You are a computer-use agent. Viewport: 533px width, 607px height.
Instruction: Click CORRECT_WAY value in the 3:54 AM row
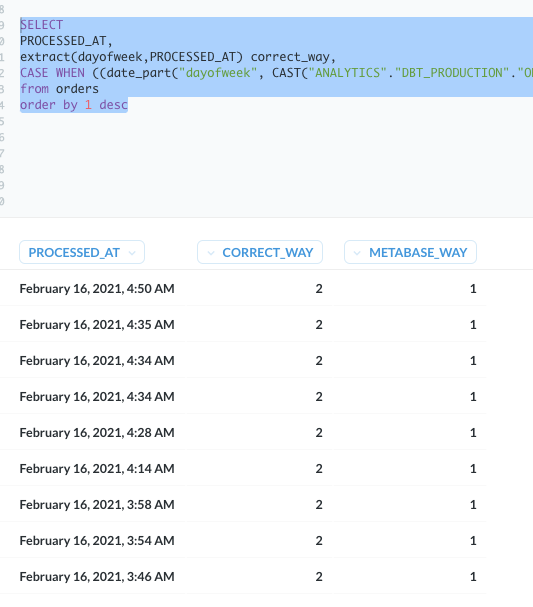(319, 540)
